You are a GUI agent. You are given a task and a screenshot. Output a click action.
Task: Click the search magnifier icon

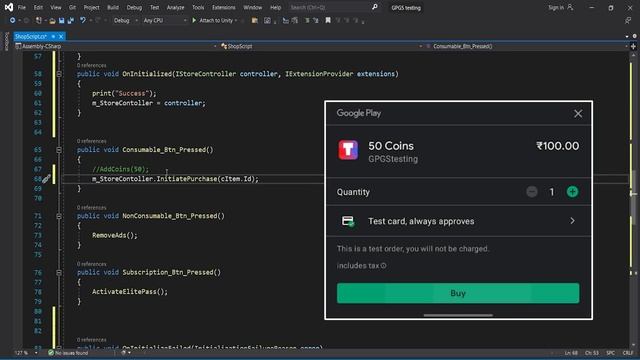pyautogui.click(x=375, y=7)
